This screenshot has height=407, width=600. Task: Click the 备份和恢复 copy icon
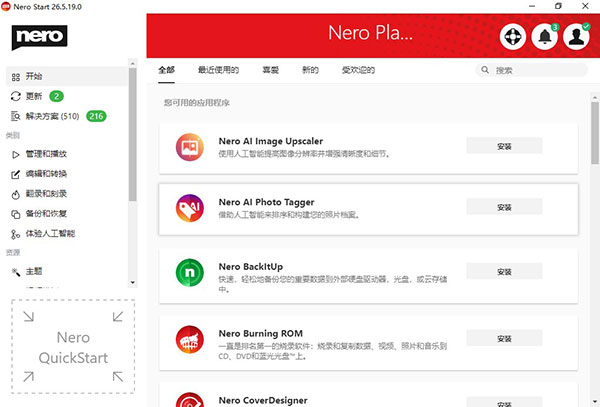tap(16, 214)
